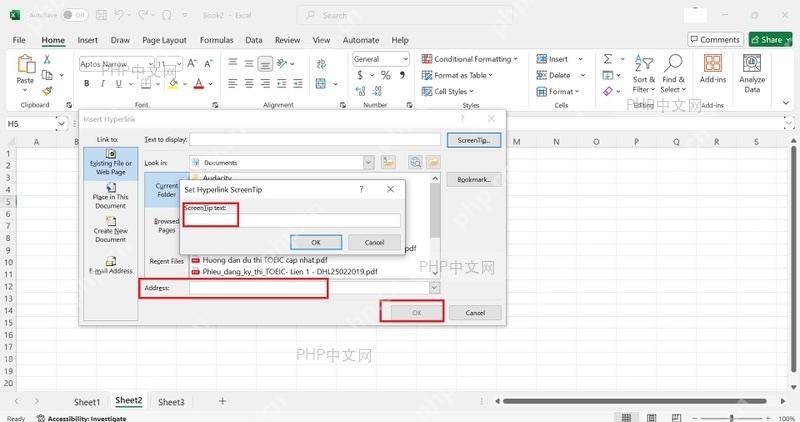Click the Format Painter brush icon
This screenshot has height=422, width=800.
pyautogui.click(x=47, y=91)
